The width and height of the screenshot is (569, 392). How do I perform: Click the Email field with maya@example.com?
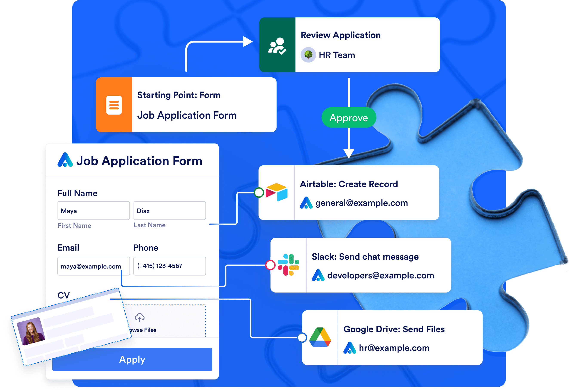(94, 266)
